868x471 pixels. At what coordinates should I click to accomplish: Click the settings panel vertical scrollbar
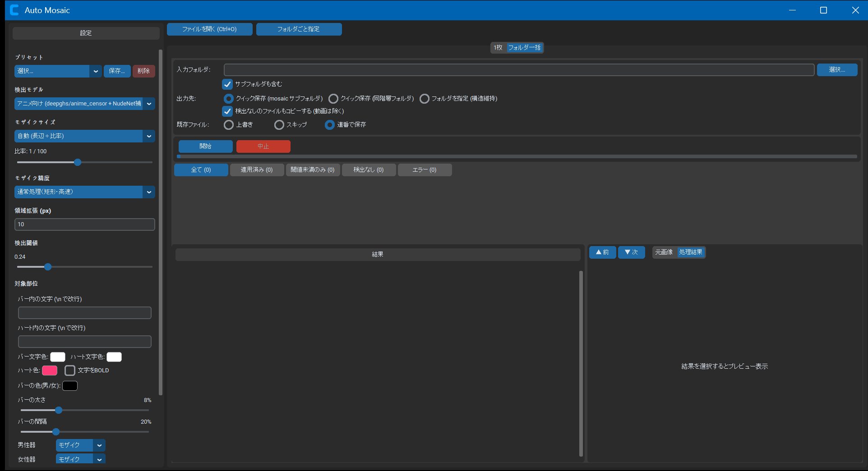click(161, 223)
